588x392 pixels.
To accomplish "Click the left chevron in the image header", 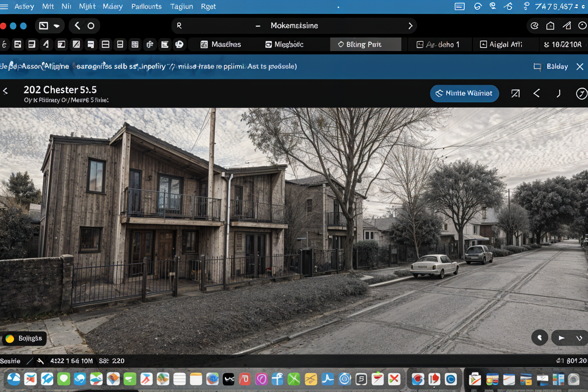I will pos(537,93).
